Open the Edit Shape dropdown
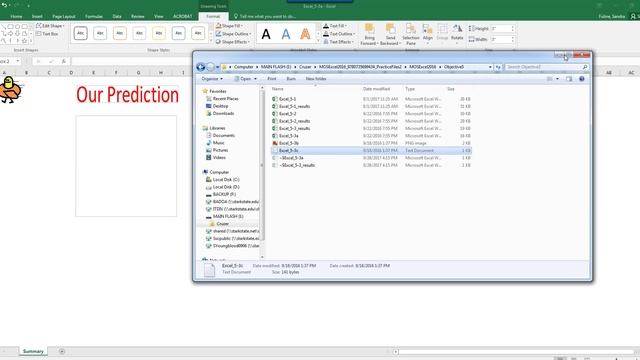Viewport: 640px width, 360px height. (50, 26)
